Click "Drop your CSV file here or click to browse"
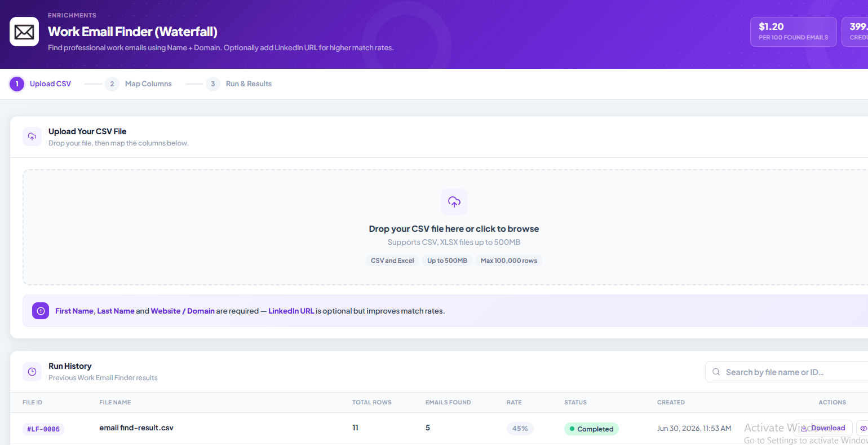This screenshot has height=445, width=868. pos(454,229)
